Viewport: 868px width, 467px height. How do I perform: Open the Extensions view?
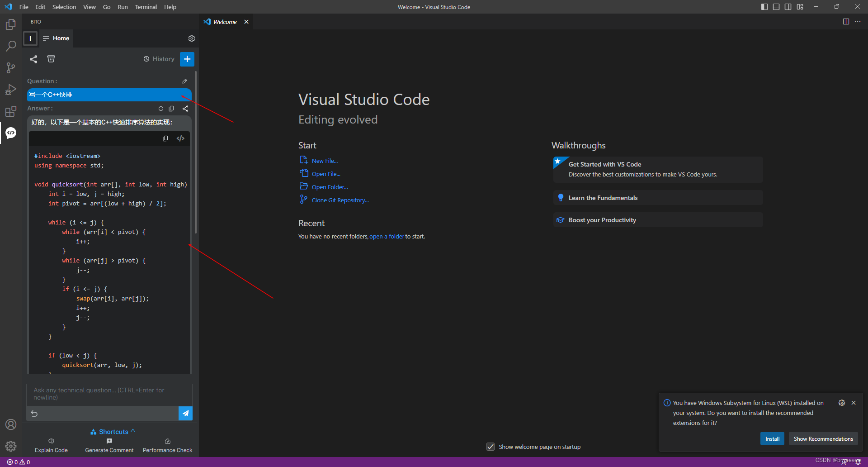tap(11, 111)
